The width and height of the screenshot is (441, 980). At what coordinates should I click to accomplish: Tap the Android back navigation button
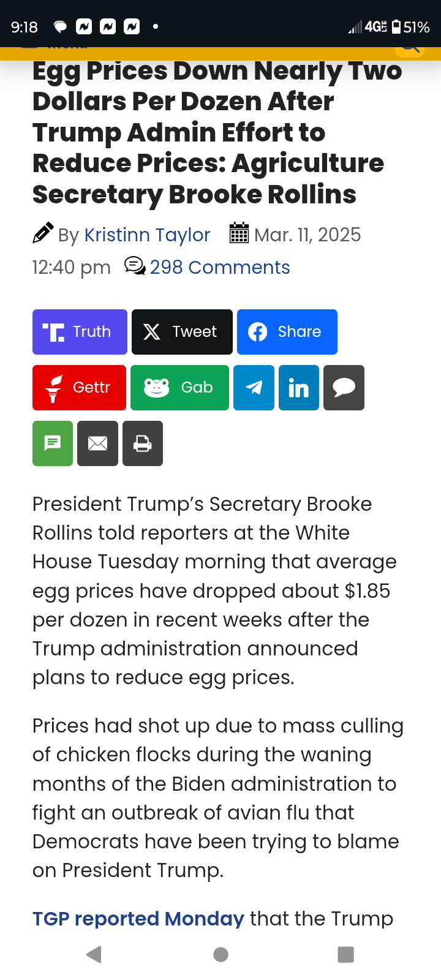point(94,954)
